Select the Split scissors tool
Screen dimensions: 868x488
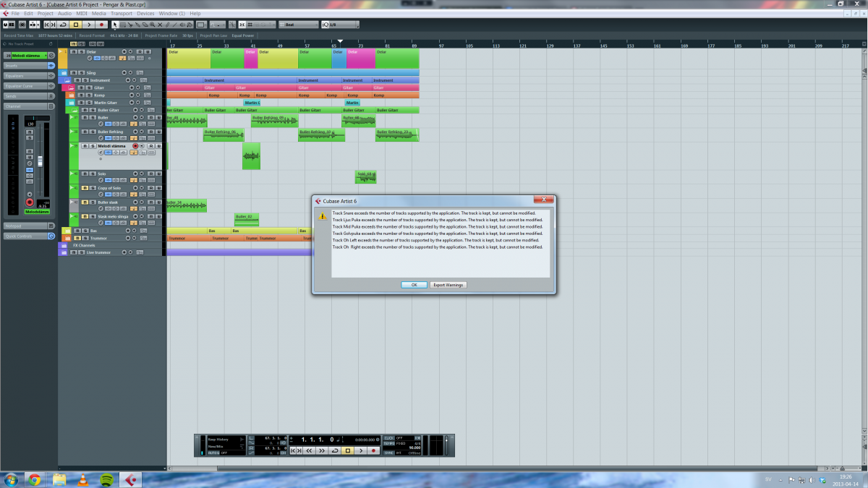(x=131, y=25)
